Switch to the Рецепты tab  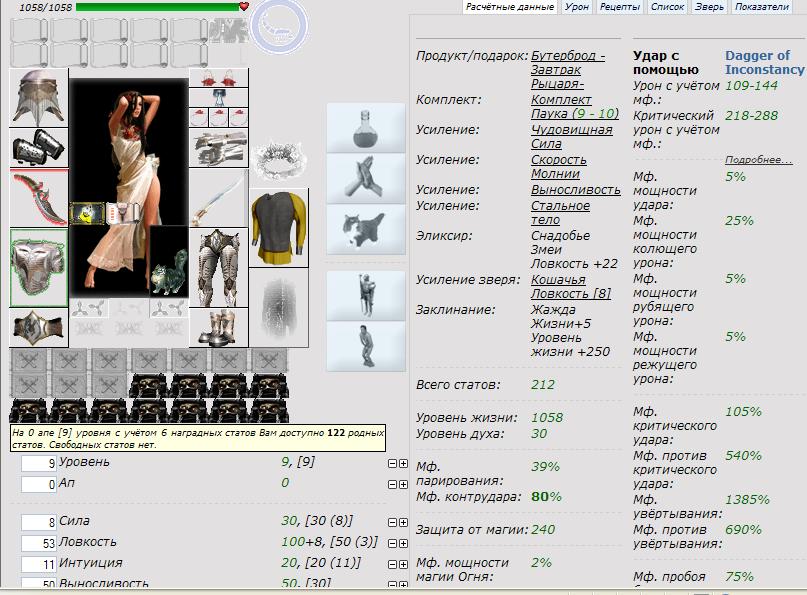click(x=620, y=7)
